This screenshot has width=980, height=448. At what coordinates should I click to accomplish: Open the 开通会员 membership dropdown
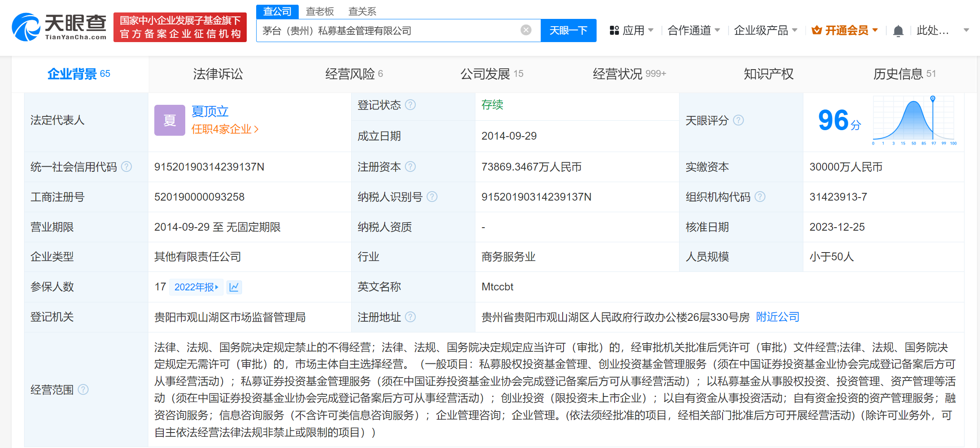845,30
